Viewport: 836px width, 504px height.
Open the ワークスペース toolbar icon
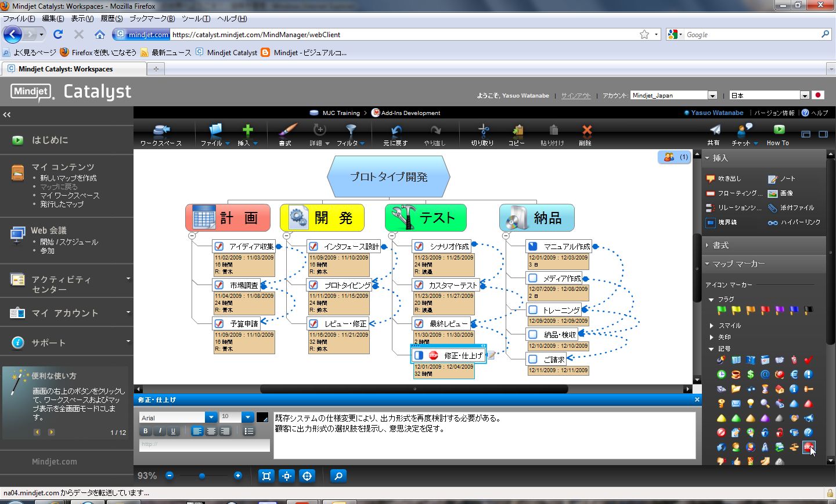tap(161, 134)
